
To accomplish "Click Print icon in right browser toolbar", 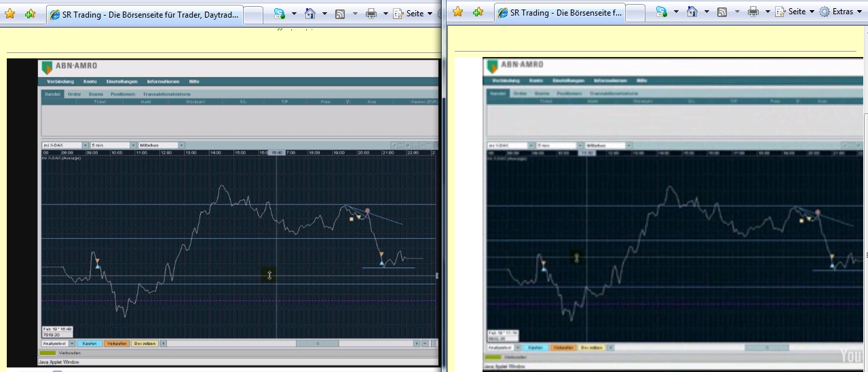I will click(753, 12).
